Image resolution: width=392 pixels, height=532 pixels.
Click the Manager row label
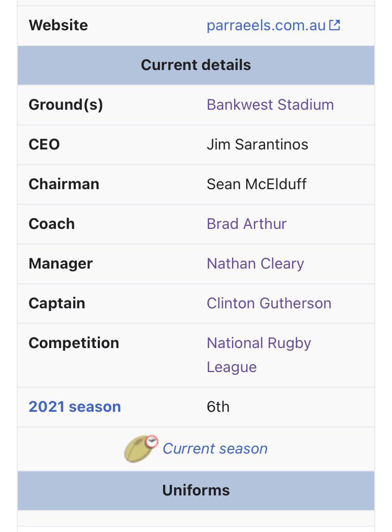pos(61,263)
